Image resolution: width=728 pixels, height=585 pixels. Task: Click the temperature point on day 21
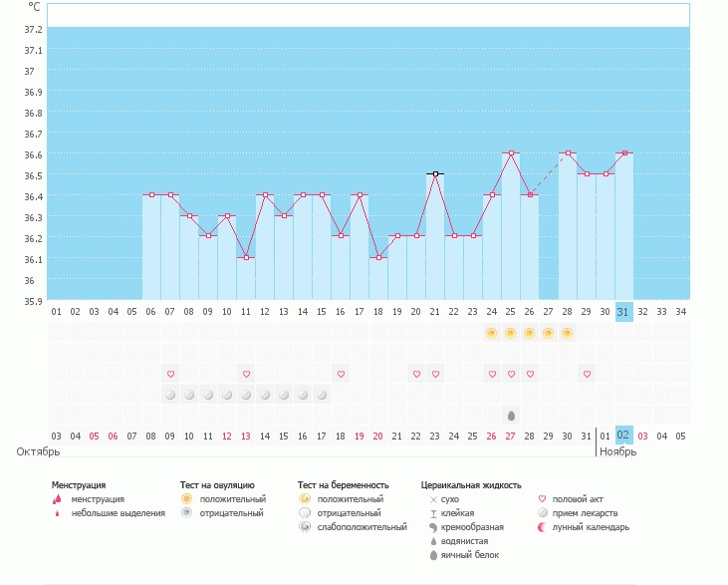435,174
